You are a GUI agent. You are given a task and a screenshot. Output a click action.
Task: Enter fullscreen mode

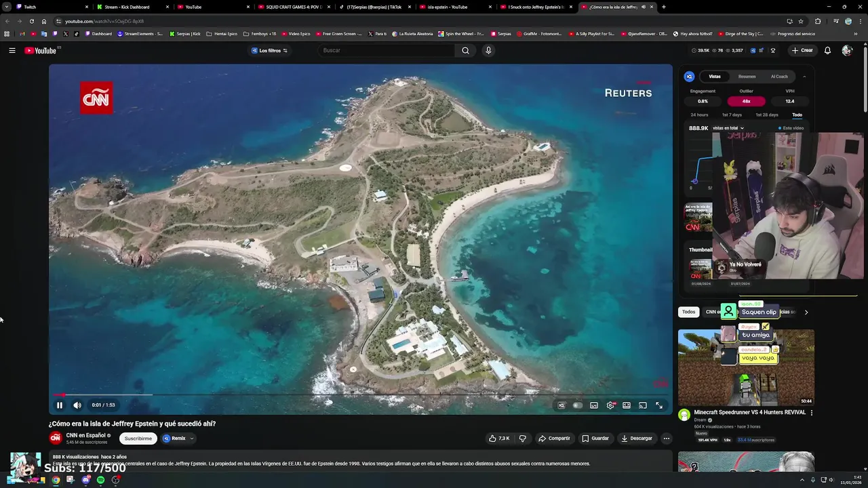pos(659,405)
